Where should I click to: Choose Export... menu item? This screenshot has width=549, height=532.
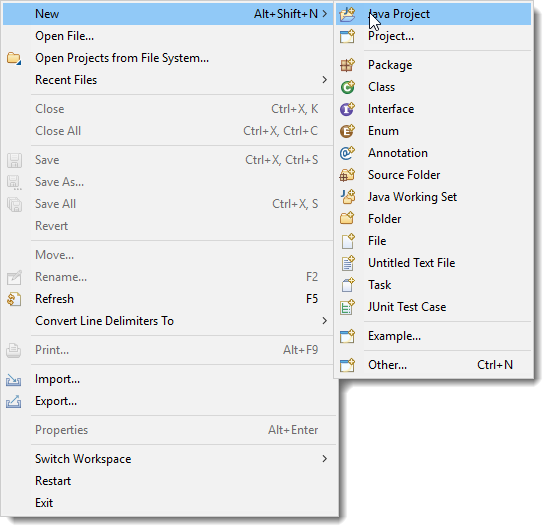(x=168, y=401)
